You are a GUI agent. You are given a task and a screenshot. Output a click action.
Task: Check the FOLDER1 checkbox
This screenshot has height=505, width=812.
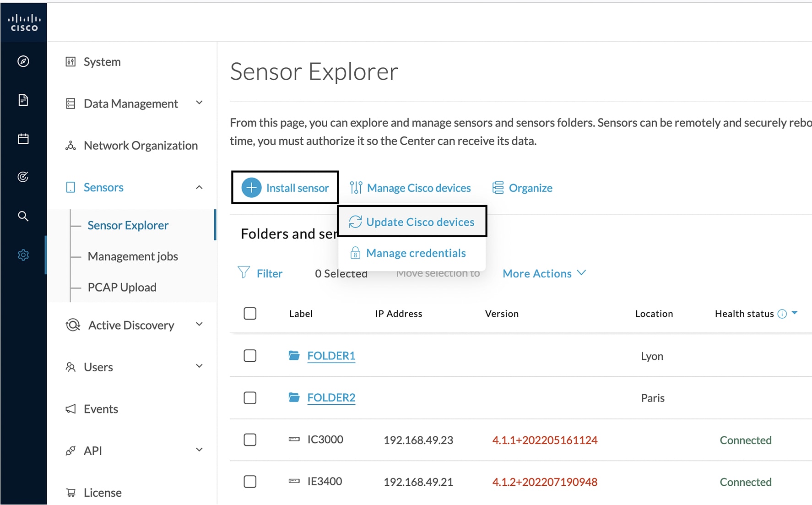[250, 356]
